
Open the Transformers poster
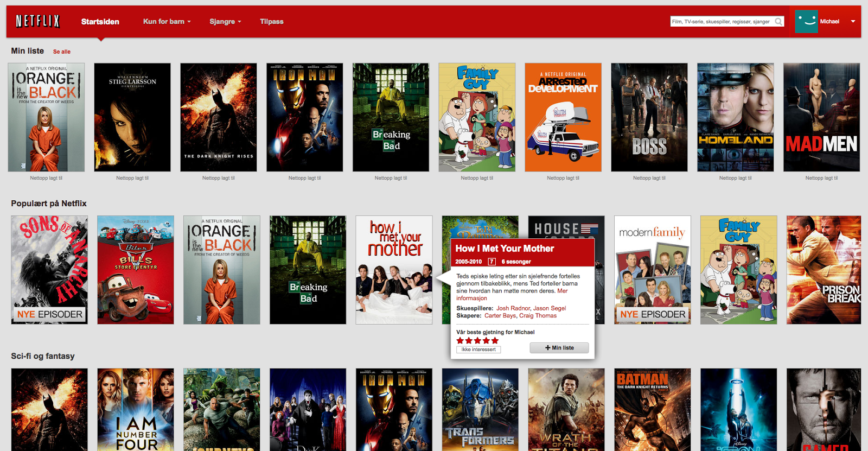pyautogui.click(x=480, y=410)
